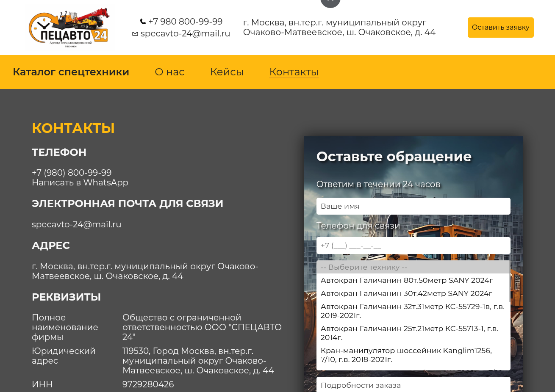Click the СПЕЦАВТО 24 logo
555x392 pixels.
pos(70,26)
